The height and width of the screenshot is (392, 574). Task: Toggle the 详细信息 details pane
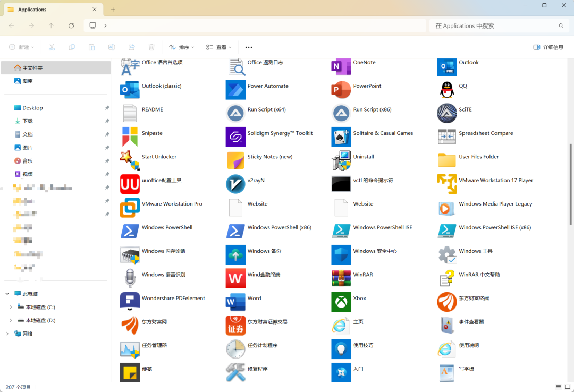click(548, 47)
